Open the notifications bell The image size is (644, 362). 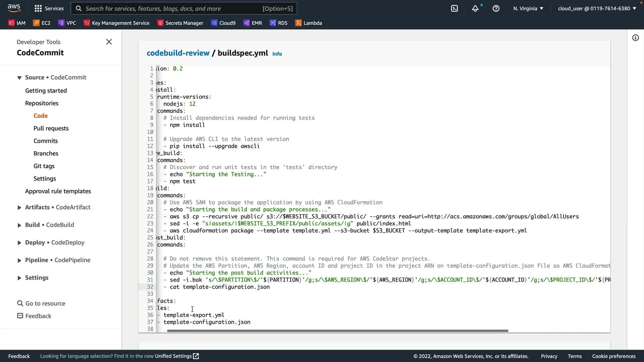(x=475, y=8)
